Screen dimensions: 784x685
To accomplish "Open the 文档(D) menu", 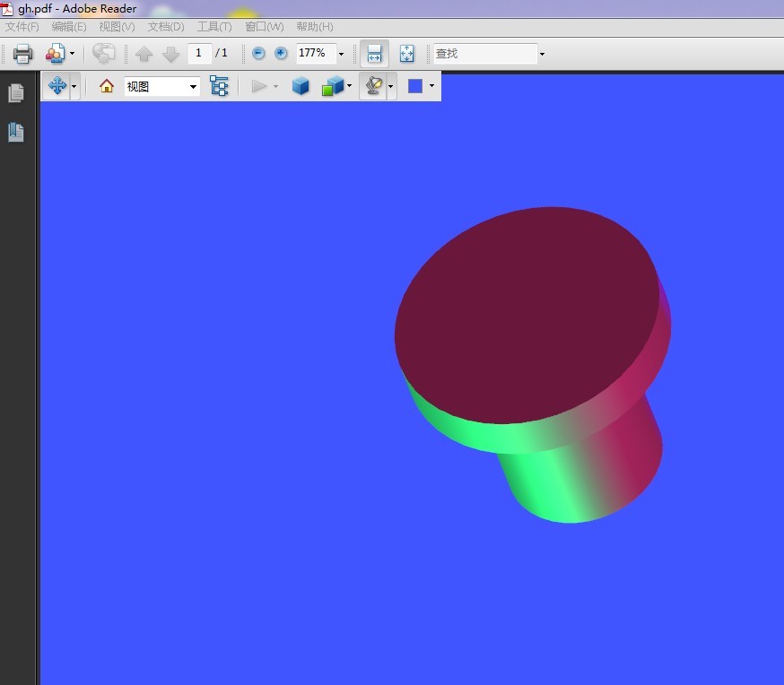I will click(165, 27).
